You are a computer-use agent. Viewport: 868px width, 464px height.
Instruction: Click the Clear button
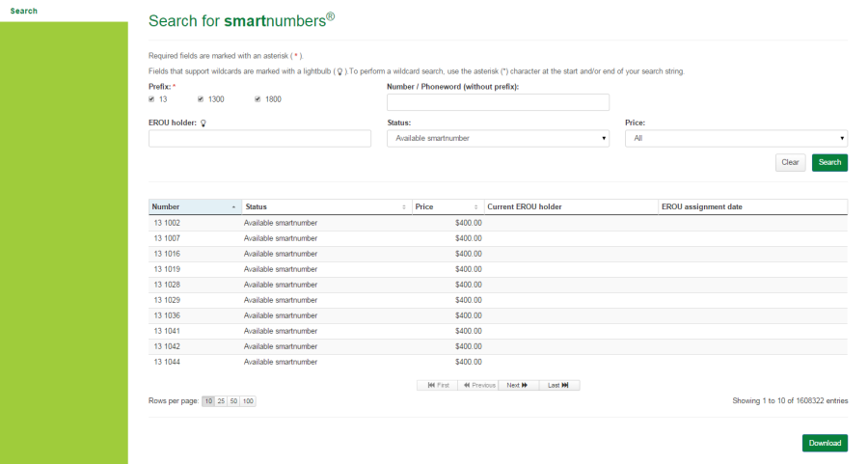click(x=790, y=162)
